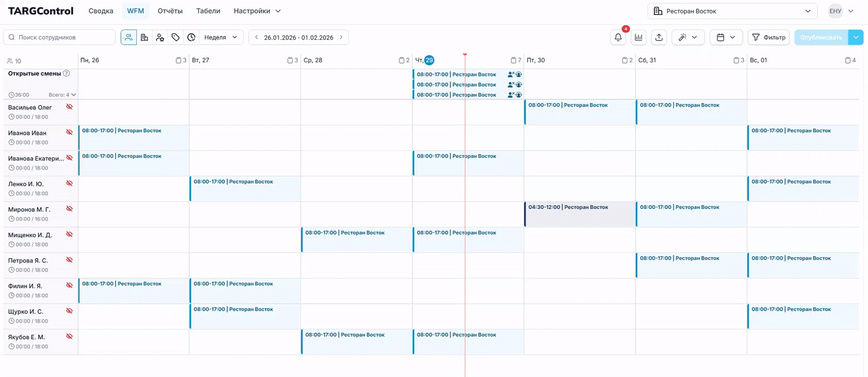
Task: Click the Фильтр button
Action: coord(768,37)
